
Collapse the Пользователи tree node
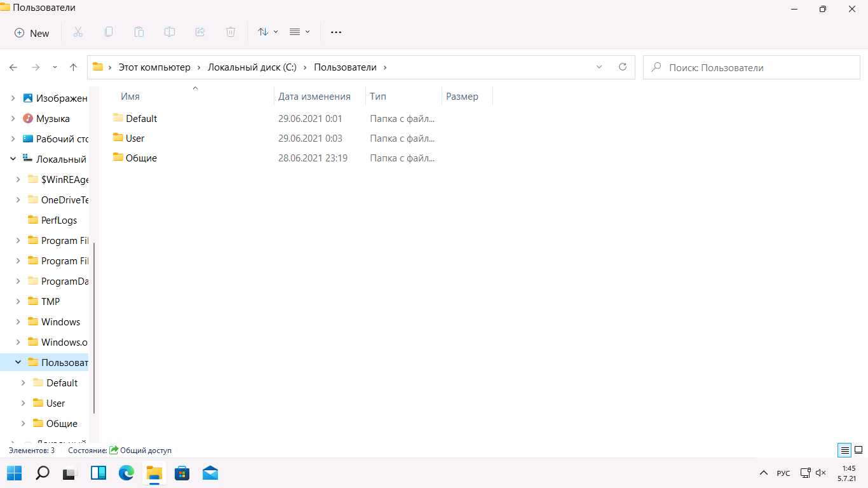(18, 363)
